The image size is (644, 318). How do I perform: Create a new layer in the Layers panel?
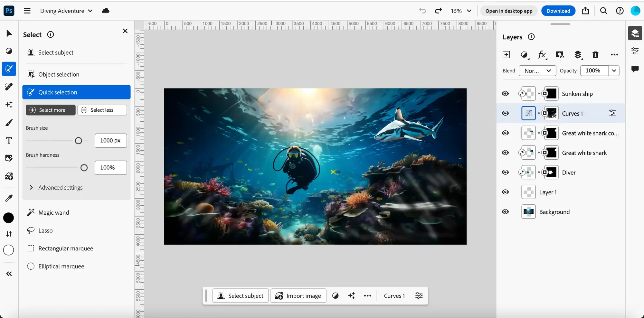pyautogui.click(x=506, y=54)
